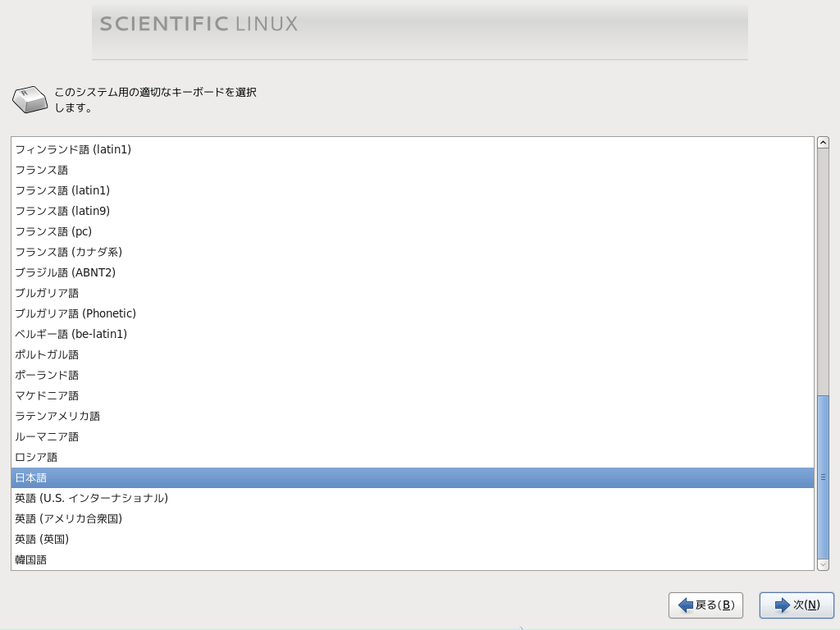The width and height of the screenshot is (840, 630).
Task: Click the scrollbar up arrow
Action: coord(823,143)
